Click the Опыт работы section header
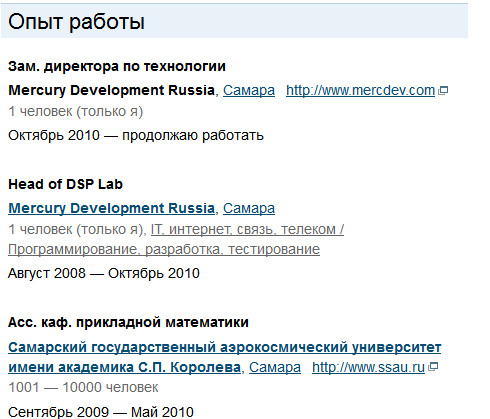Screen dimensions: 490x419 (76, 22)
